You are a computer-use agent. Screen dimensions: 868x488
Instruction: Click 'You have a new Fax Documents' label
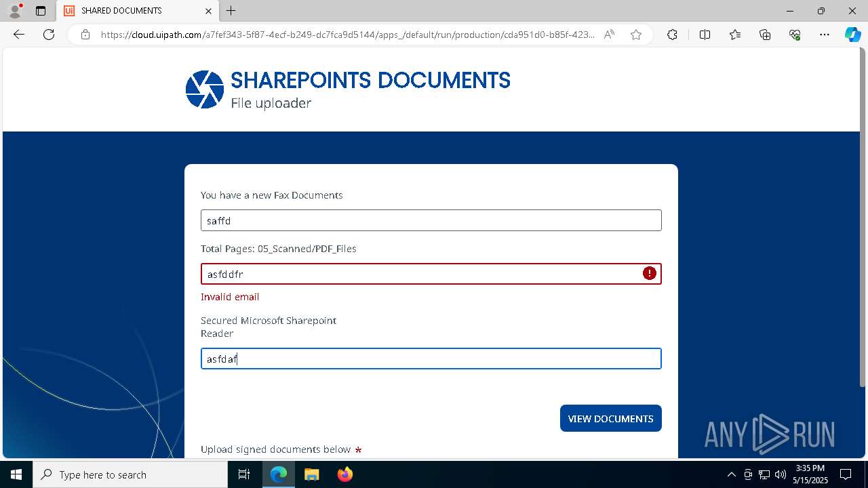(x=272, y=195)
